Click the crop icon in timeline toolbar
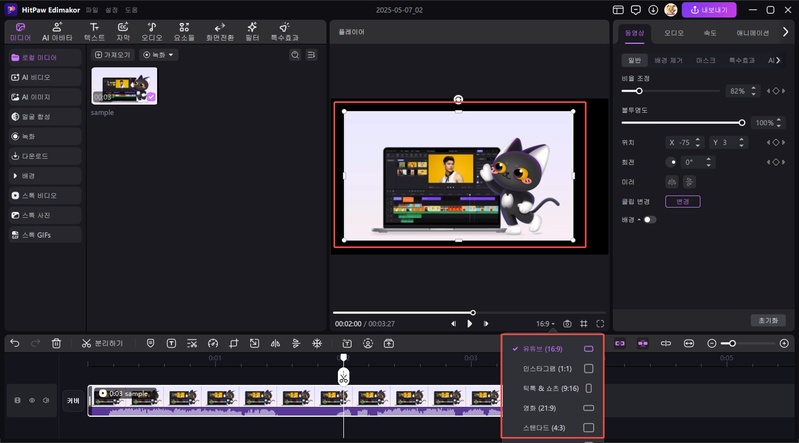Viewport: 799px width, 443px height. tap(234, 344)
